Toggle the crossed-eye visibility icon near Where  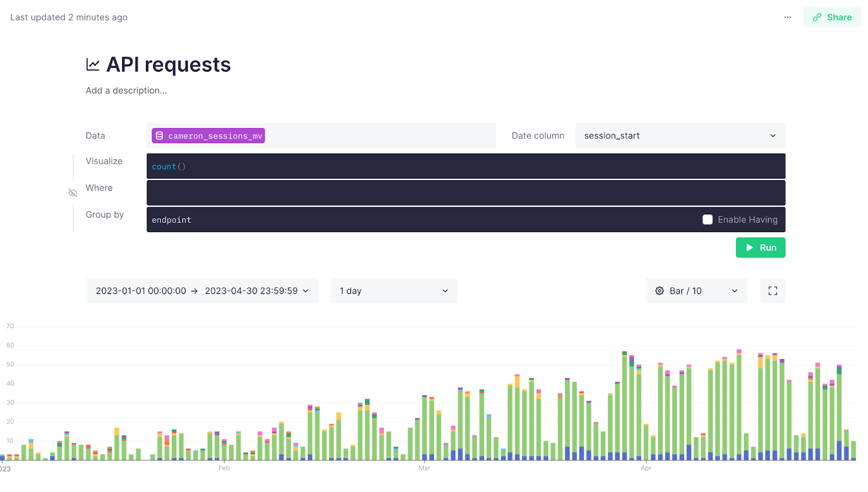[73, 193]
